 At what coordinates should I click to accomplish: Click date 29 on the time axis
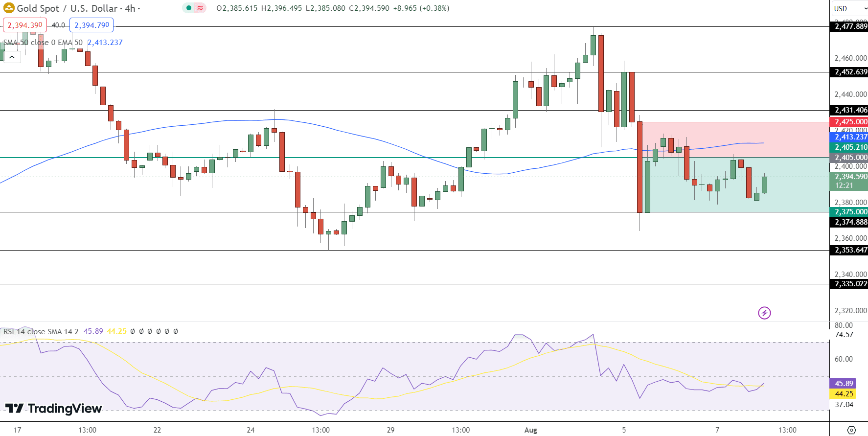click(390, 430)
